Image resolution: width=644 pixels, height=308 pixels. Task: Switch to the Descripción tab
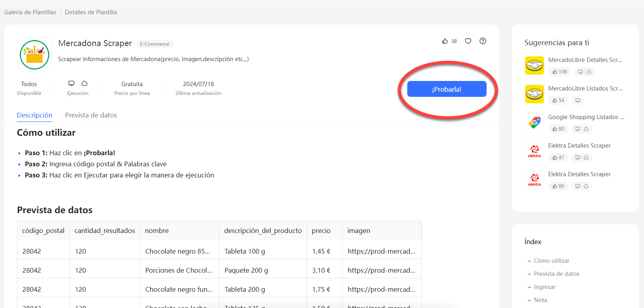34,115
